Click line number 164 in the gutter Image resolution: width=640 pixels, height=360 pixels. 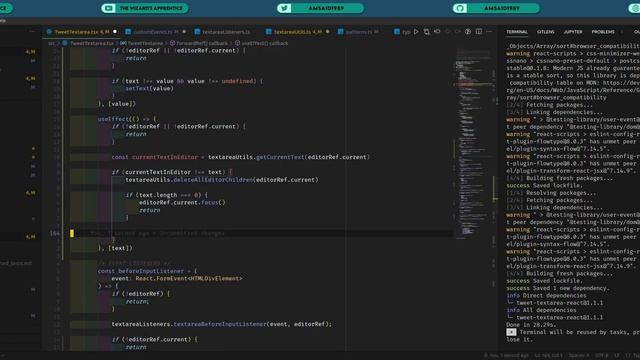(54, 233)
